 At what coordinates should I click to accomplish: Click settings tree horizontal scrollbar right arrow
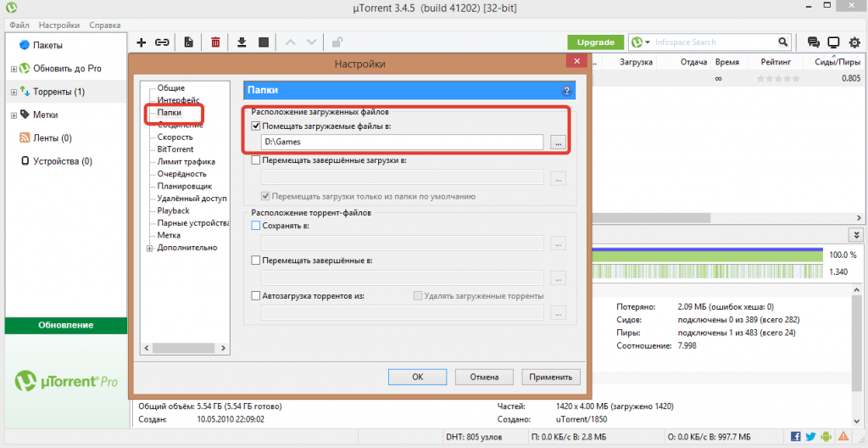point(223,348)
